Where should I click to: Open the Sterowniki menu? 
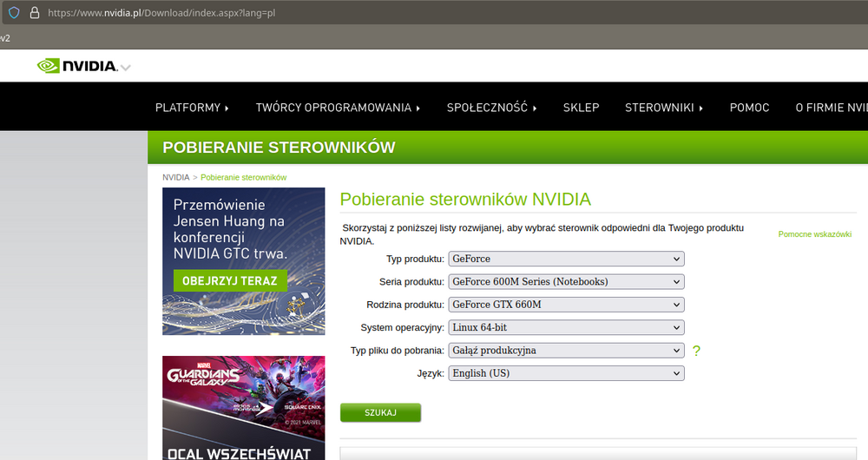664,108
